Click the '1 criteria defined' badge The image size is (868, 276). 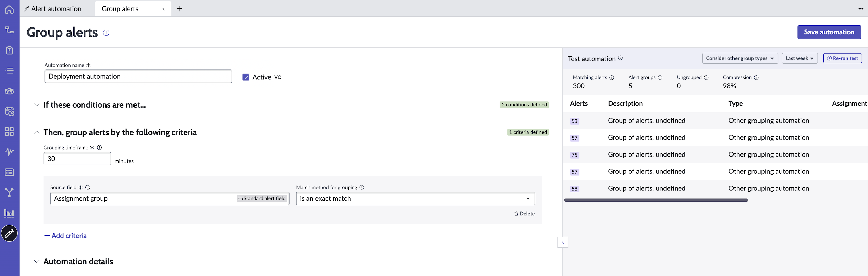coord(528,132)
